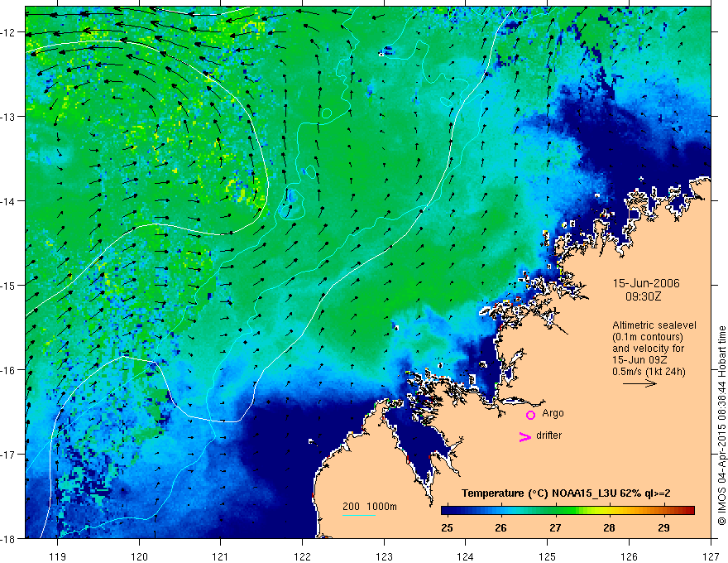The height and width of the screenshot is (563, 728).
Task: Click the 'Altimetric sealevel' text line
Action: (654, 325)
